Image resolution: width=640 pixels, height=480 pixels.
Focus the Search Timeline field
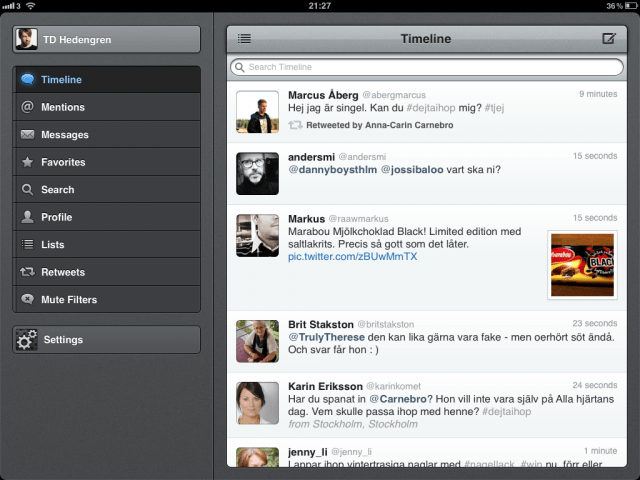pos(427,67)
